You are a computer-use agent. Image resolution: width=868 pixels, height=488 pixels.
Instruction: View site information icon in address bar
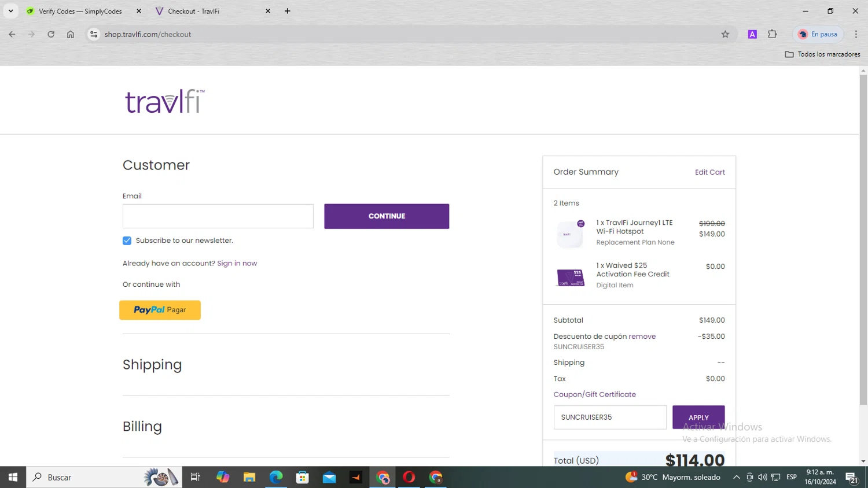point(94,34)
